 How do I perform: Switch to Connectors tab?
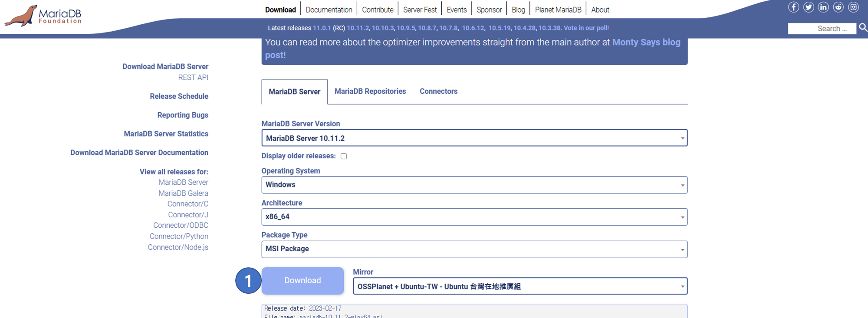(438, 91)
